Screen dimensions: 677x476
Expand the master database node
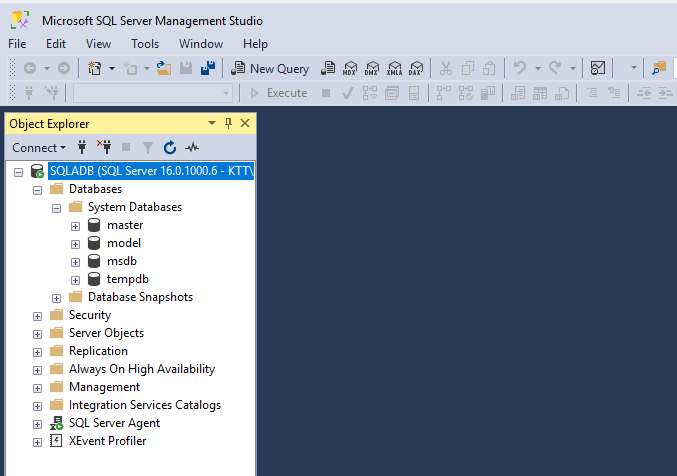[x=76, y=226]
